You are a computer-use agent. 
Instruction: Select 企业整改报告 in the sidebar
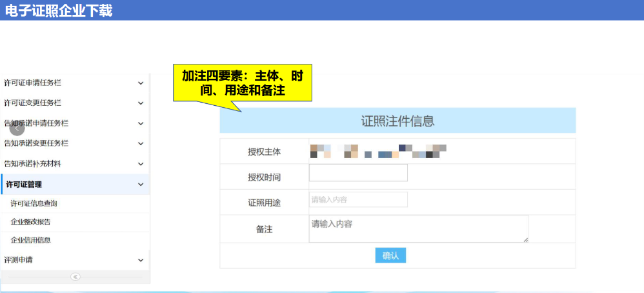30,222
